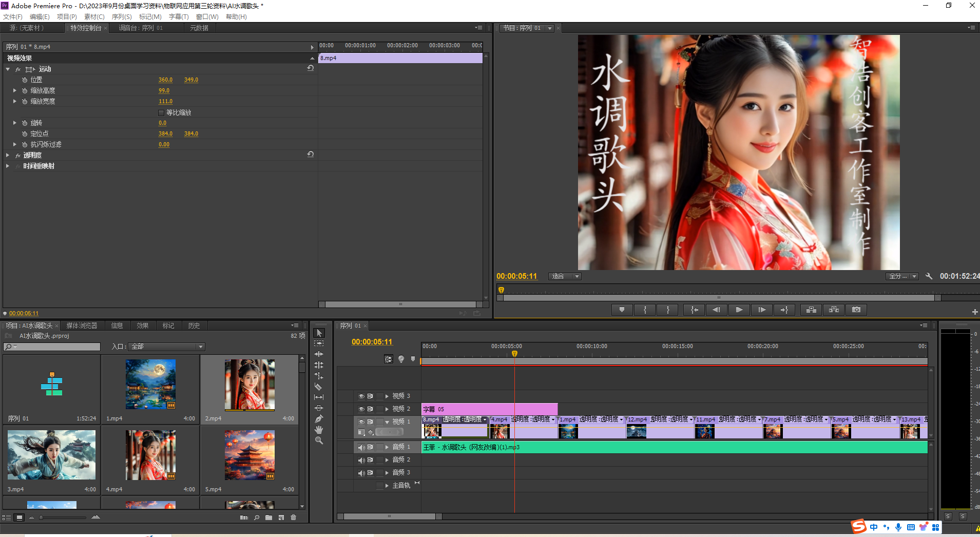Open 序列(S) menu

(x=122, y=17)
